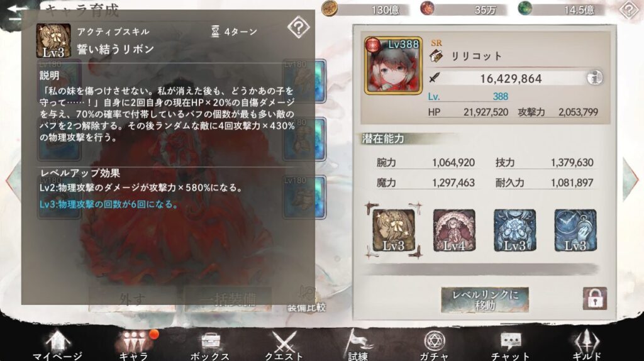Select the ribbon skill icon Lv3

pos(394,230)
